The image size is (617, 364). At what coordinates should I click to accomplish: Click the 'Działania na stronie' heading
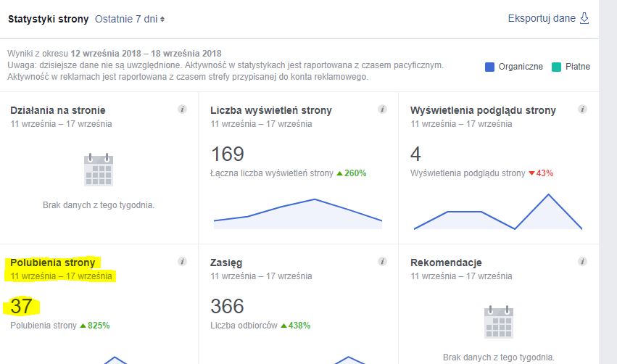coord(58,110)
